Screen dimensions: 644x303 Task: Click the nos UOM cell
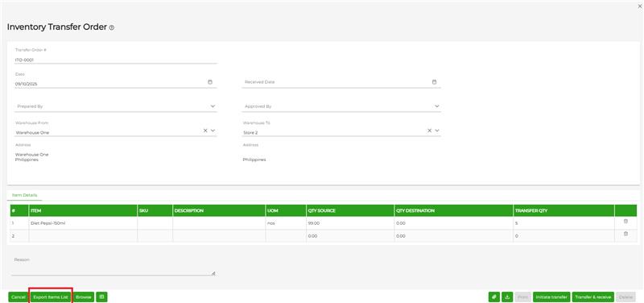[x=286, y=223]
